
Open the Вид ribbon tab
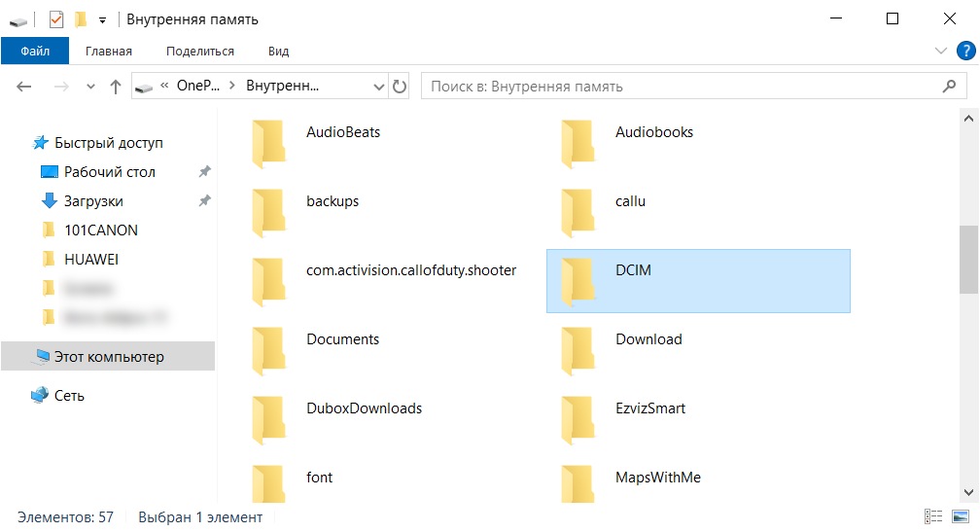tap(279, 52)
